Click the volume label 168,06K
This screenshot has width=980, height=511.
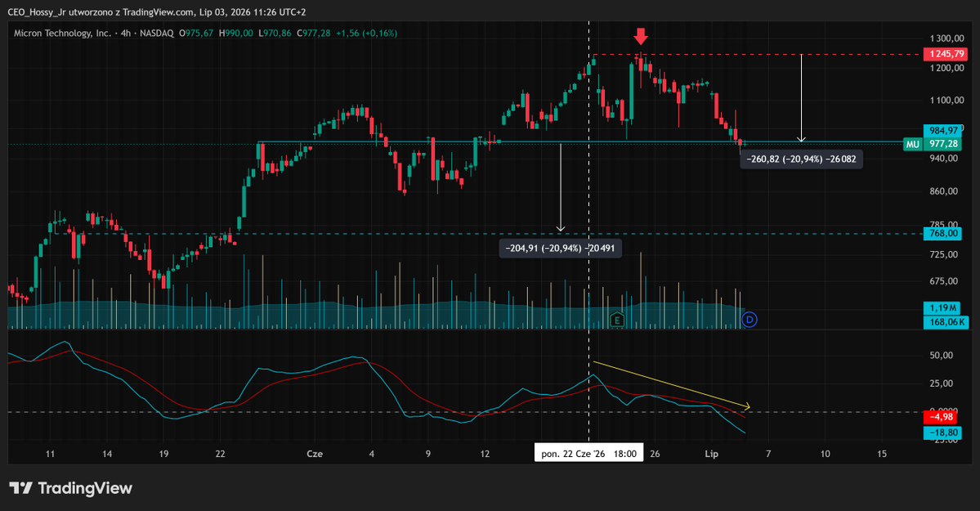[x=946, y=322]
